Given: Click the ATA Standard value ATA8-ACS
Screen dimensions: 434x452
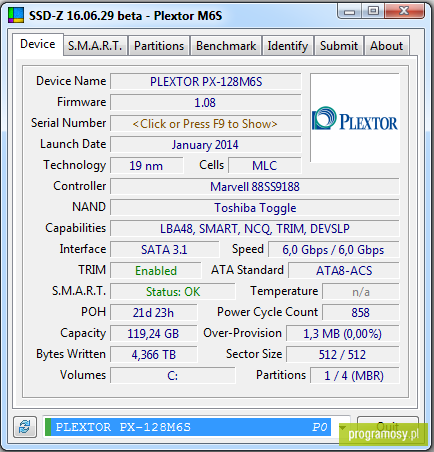Looking at the screenshot, I should [x=344, y=271].
